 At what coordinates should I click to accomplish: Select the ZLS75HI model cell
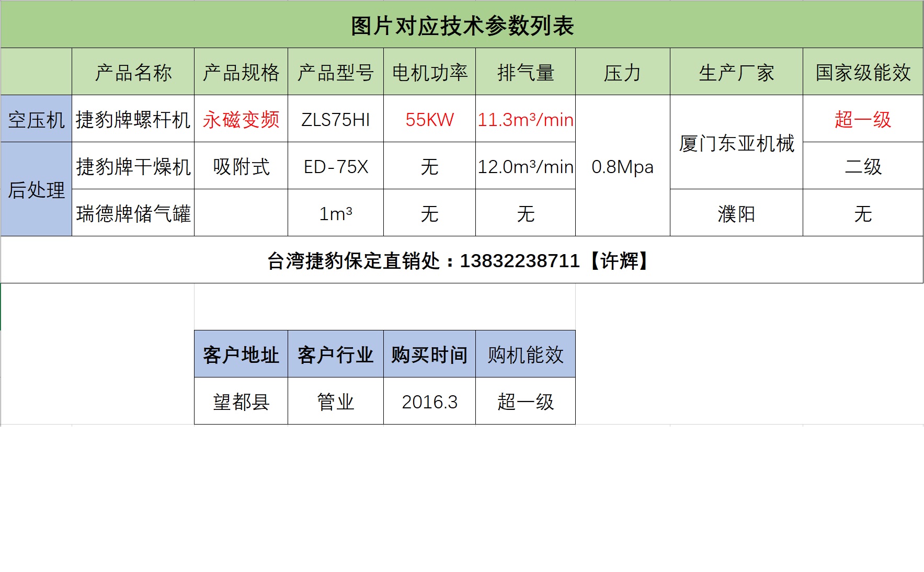(x=335, y=119)
